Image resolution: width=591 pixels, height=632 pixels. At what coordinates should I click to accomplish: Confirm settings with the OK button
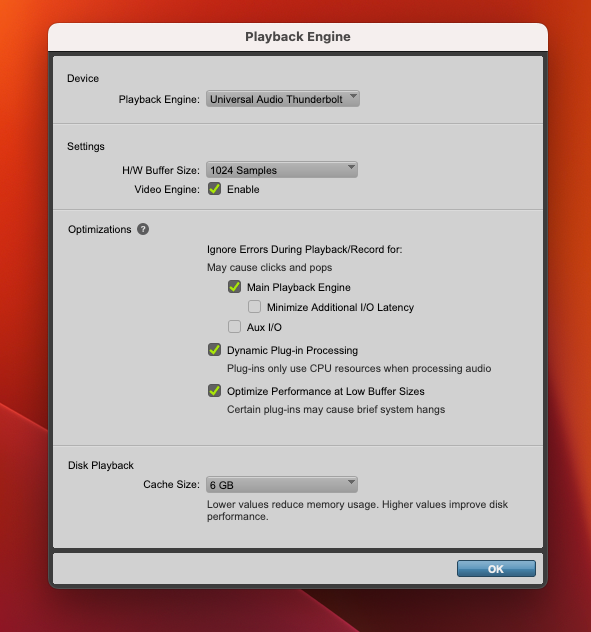(496, 568)
